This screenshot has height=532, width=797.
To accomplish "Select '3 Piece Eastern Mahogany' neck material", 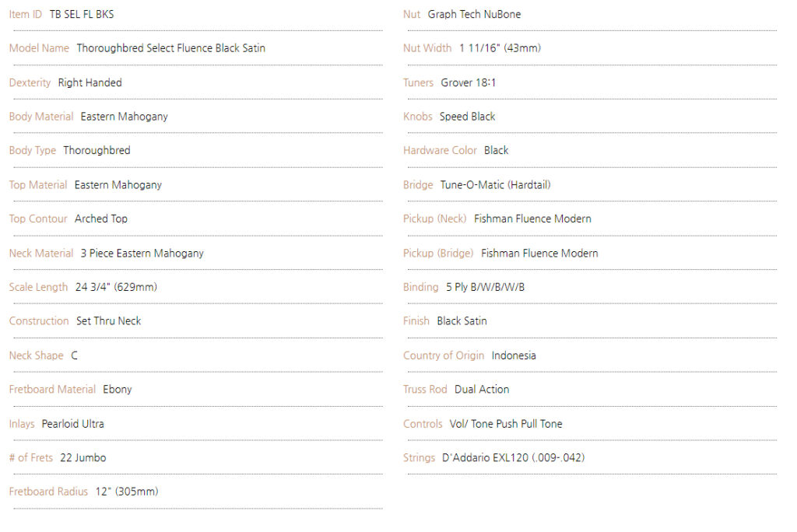I will (x=142, y=253).
